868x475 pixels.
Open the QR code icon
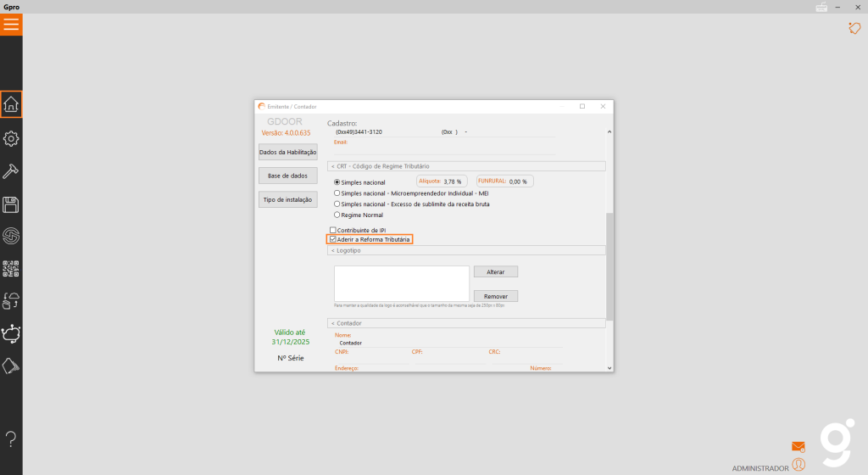(11, 269)
